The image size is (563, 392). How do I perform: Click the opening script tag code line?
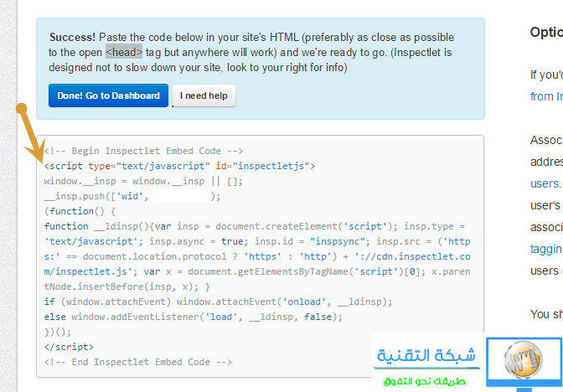tap(179, 166)
